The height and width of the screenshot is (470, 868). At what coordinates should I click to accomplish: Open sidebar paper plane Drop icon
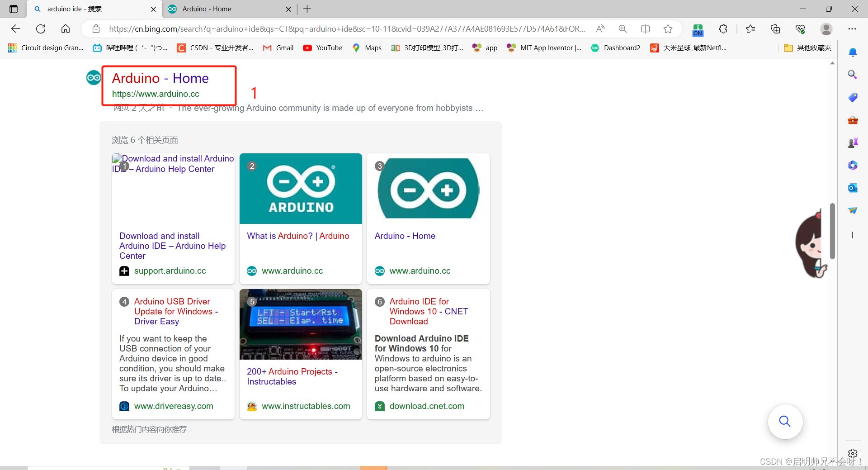click(x=853, y=210)
